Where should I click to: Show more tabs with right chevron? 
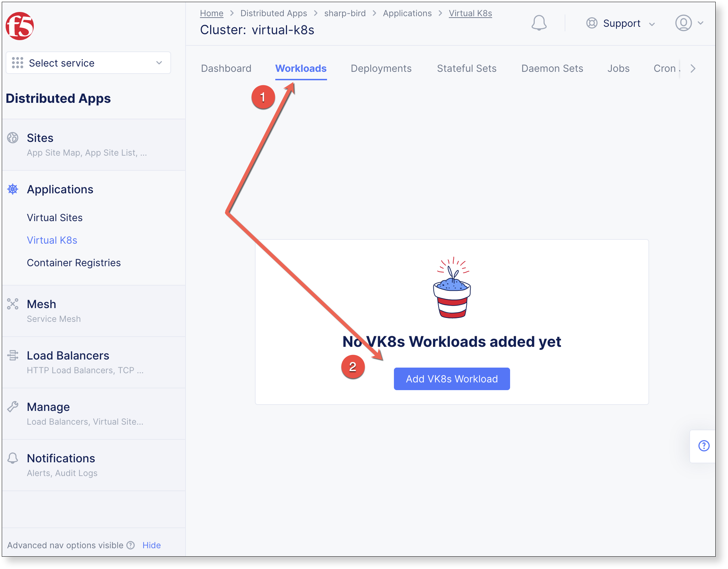(692, 68)
